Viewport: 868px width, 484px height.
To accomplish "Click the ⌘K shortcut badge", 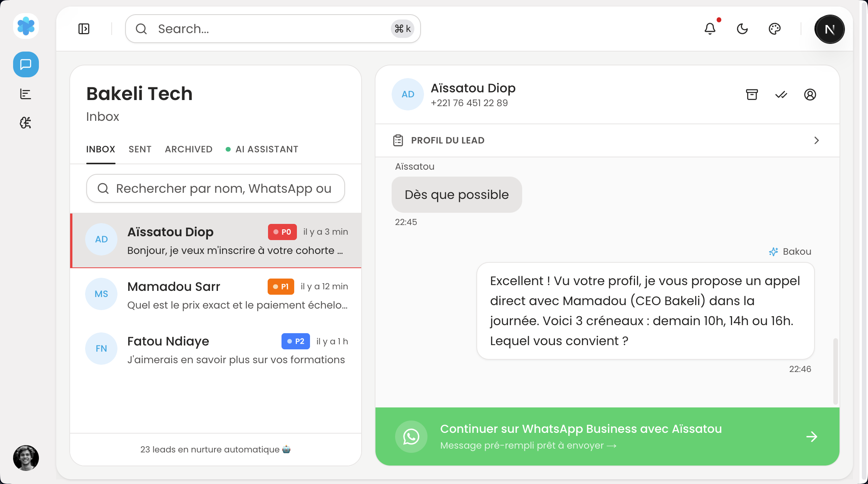I will point(402,29).
